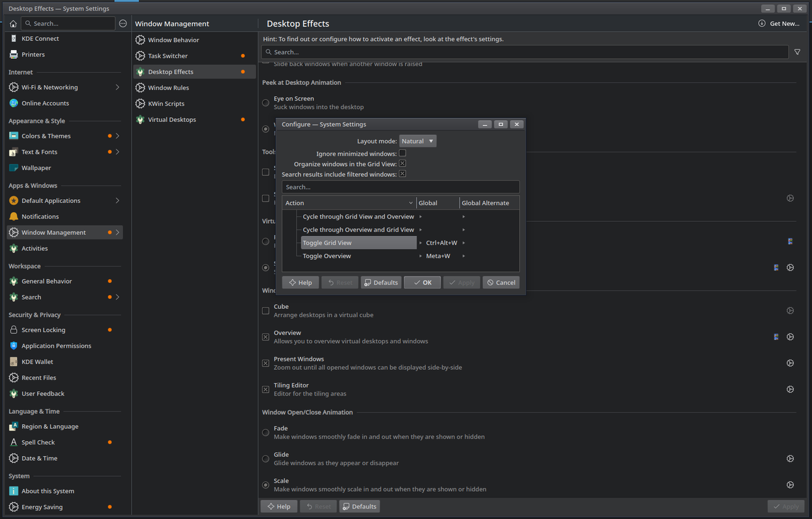Image resolution: width=812 pixels, height=519 pixels.
Task: Open Region & Language settings
Action: click(x=64, y=427)
